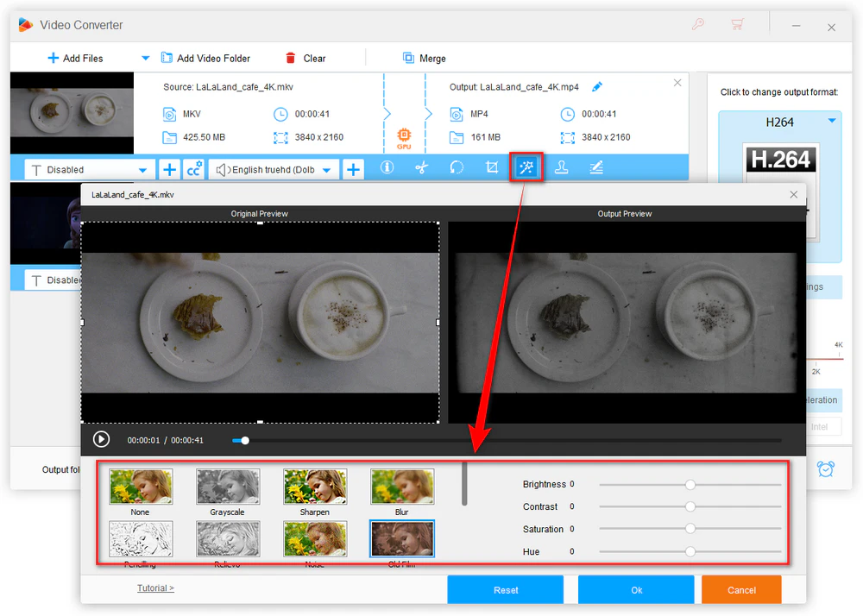Reset the effect settings

(x=505, y=589)
